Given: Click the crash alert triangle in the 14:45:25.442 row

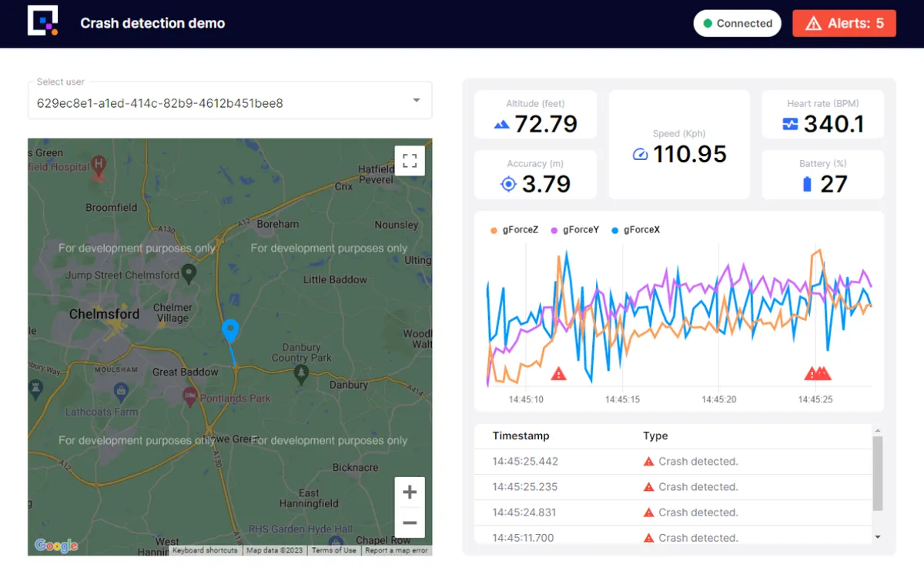Looking at the screenshot, I should 648,461.
